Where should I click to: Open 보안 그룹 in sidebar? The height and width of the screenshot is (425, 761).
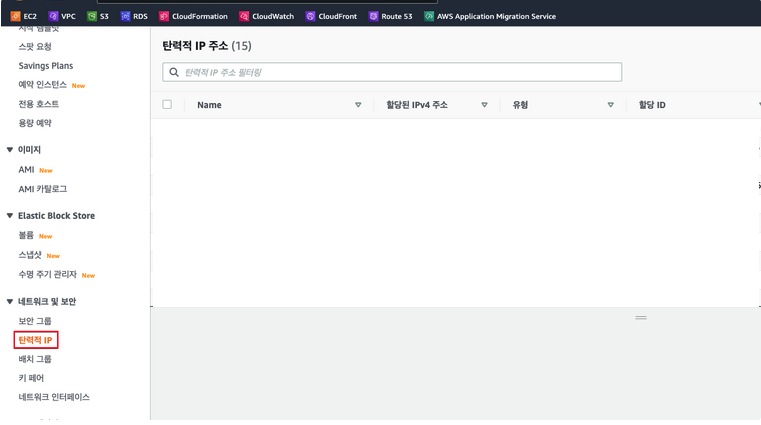pyautogui.click(x=35, y=321)
